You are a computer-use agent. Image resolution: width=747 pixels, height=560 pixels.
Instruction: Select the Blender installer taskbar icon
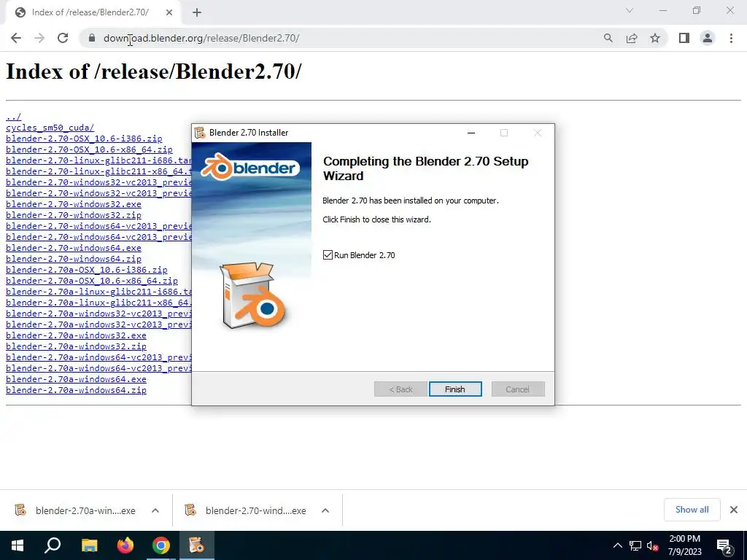pyautogui.click(x=197, y=545)
